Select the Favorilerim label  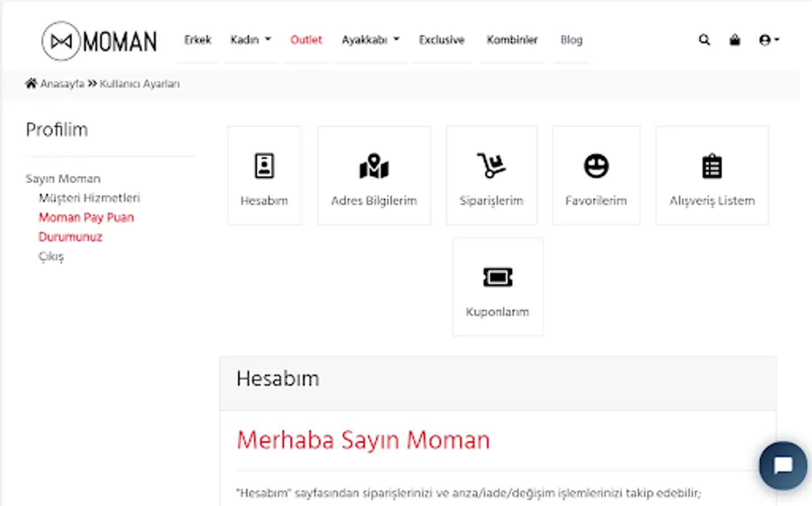click(596, 201)
